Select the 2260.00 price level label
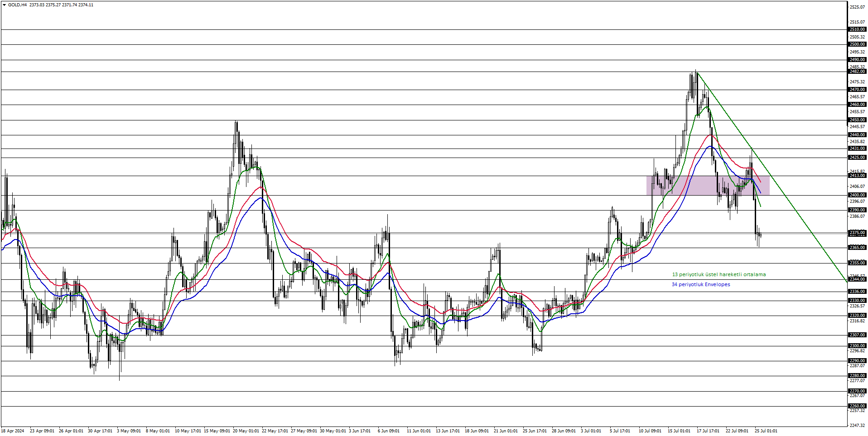 [857, 406]
